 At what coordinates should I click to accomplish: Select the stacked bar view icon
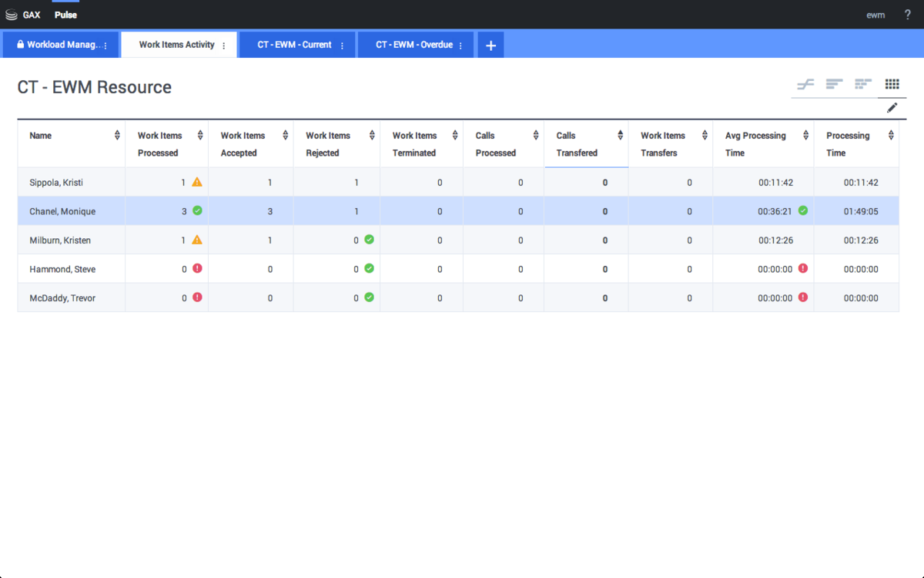pos(863,85)
